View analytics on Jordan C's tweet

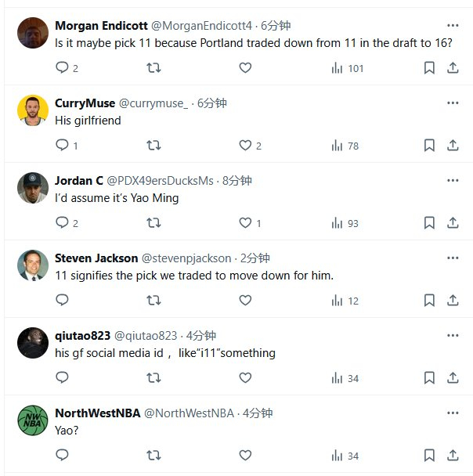345,223
